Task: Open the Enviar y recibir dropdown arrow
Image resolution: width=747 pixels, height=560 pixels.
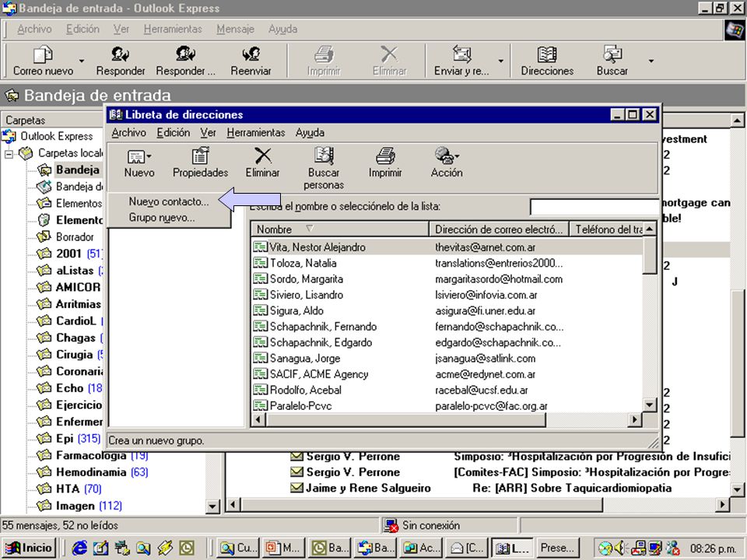Action: point(500,61)
